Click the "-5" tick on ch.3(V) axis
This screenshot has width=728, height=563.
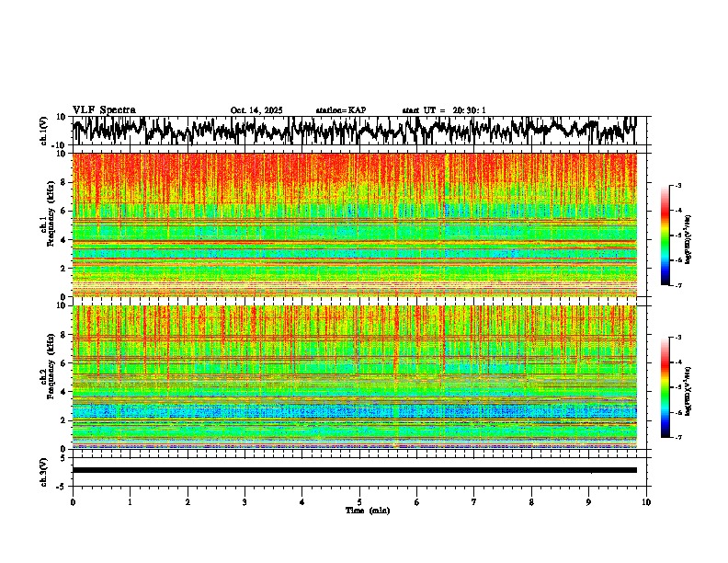[63, 487]
